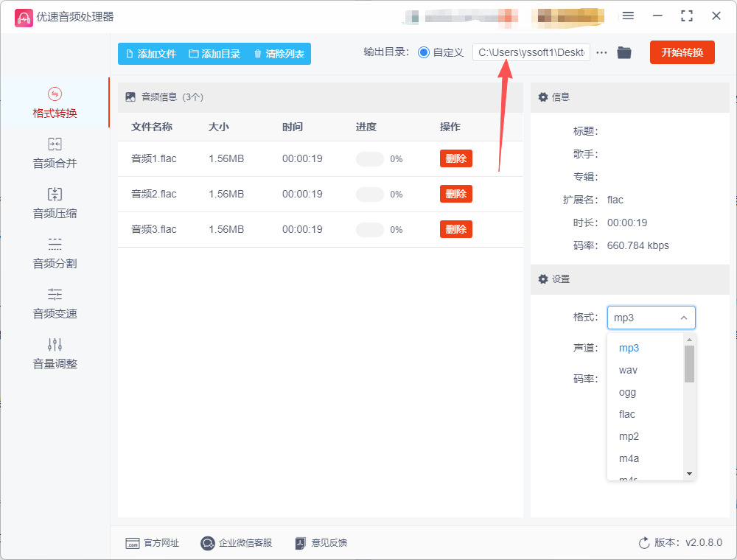
Task: Click the output directory path field
Action: (x=531, y=52)
